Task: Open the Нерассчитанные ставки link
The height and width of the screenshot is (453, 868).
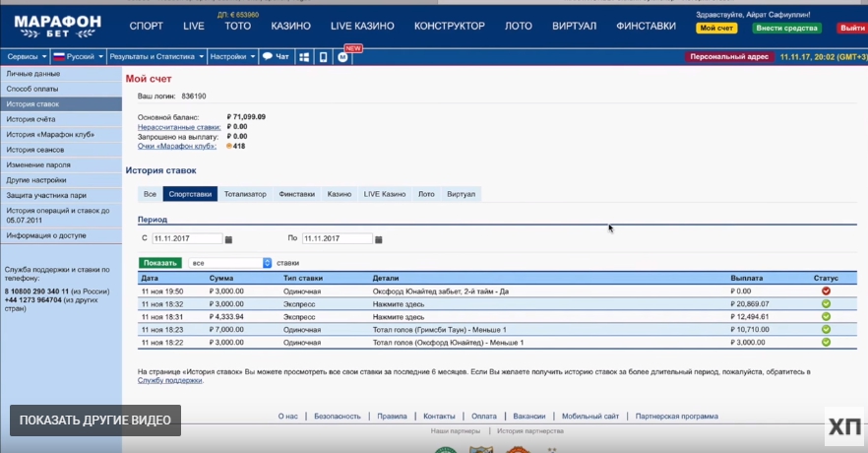Action: coord(179,127)
